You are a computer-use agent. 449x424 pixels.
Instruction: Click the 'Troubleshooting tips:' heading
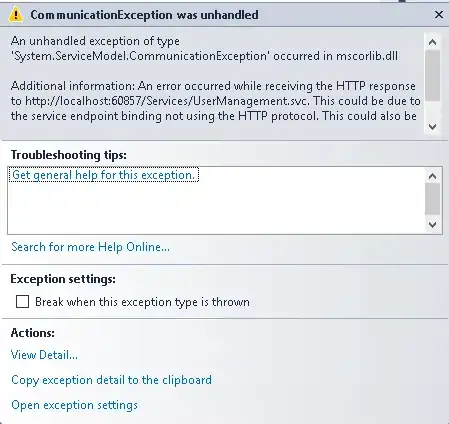69,155
